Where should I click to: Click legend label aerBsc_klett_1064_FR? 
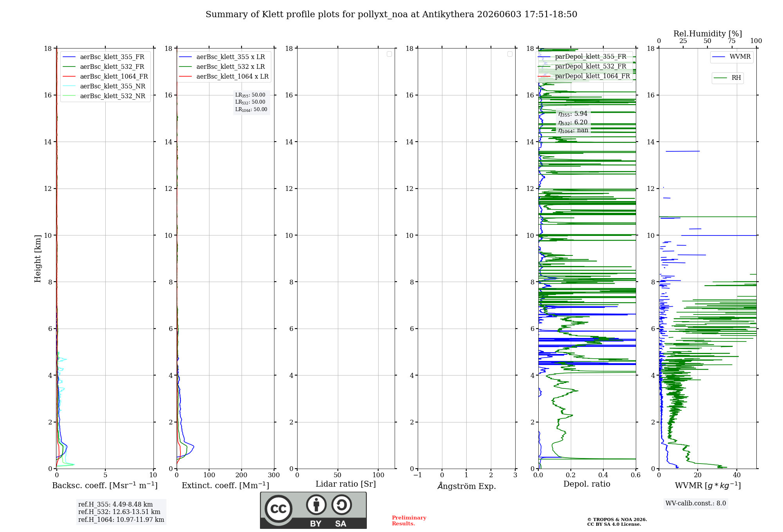click(114, 76)
